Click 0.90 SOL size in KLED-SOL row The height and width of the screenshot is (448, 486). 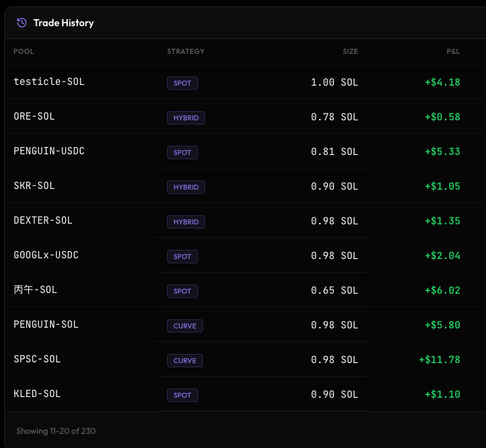pyautogui.click(x=335, y=395)
